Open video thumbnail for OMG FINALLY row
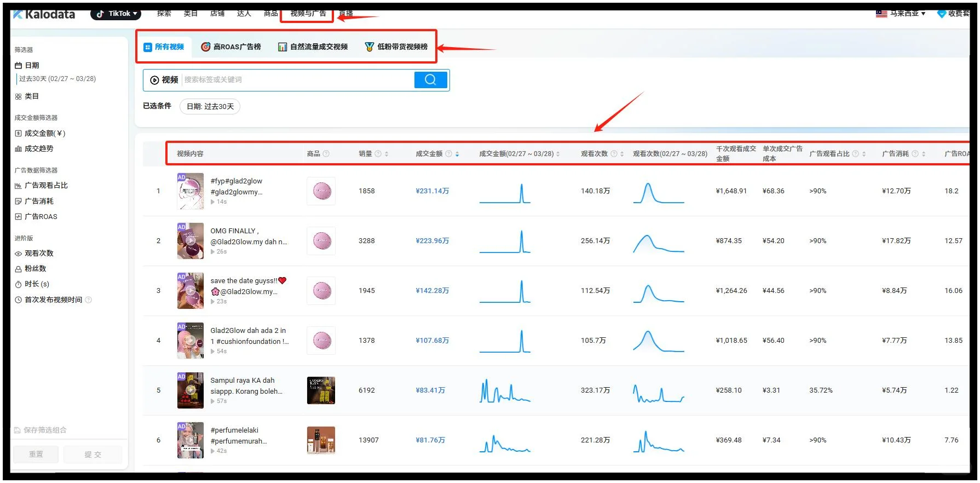980x483 pixels. (x=191, y=241)
